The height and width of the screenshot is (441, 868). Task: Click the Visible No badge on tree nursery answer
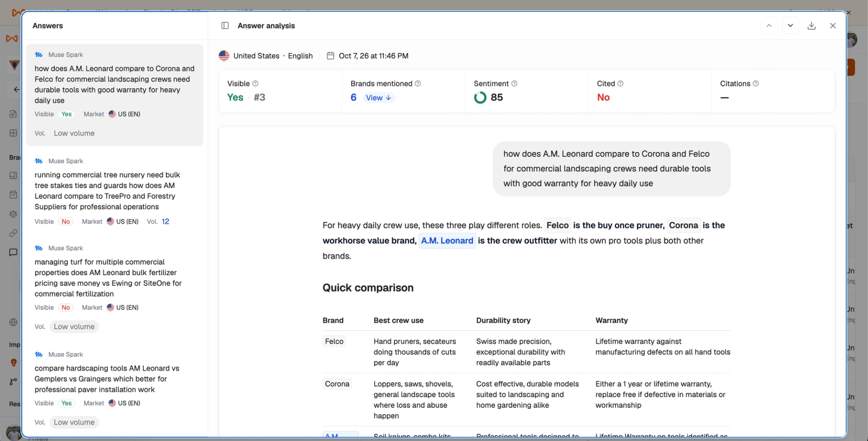[x=66, y=221]
